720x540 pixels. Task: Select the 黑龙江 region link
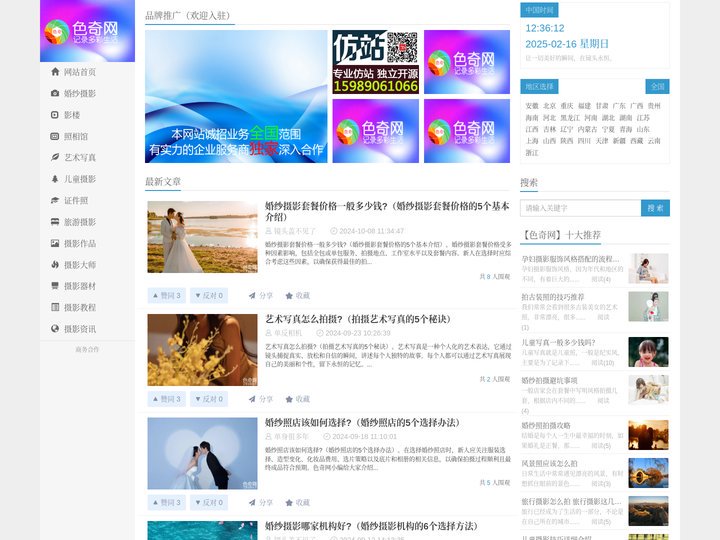570,118
